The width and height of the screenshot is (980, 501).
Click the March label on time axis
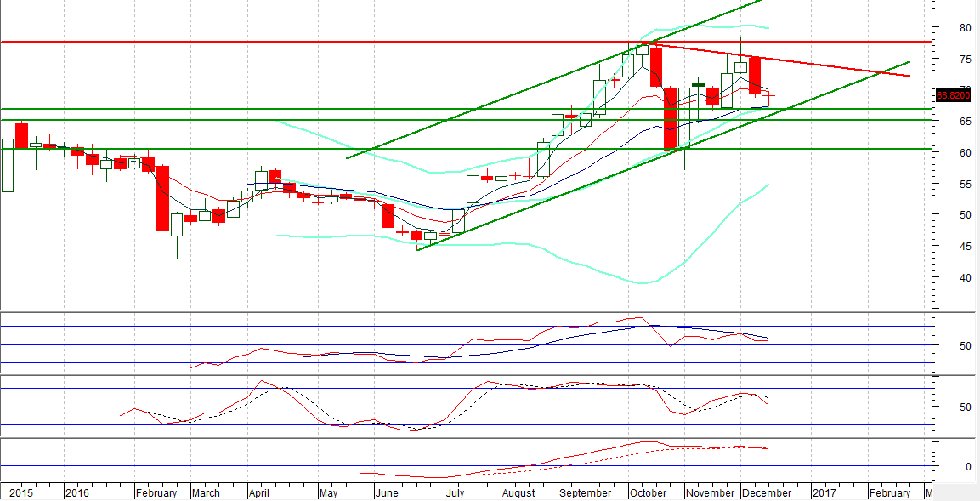coord(206,492)
